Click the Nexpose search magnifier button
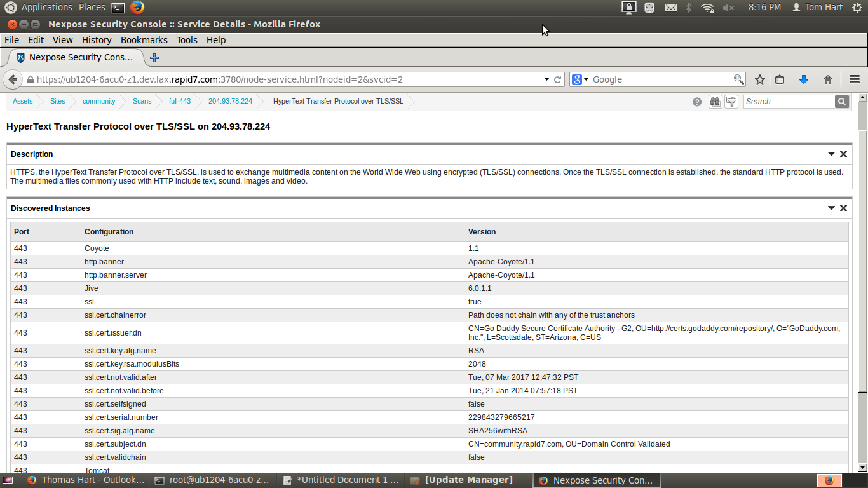This screenshot has height=488, width=868. (x=842, y=102)
